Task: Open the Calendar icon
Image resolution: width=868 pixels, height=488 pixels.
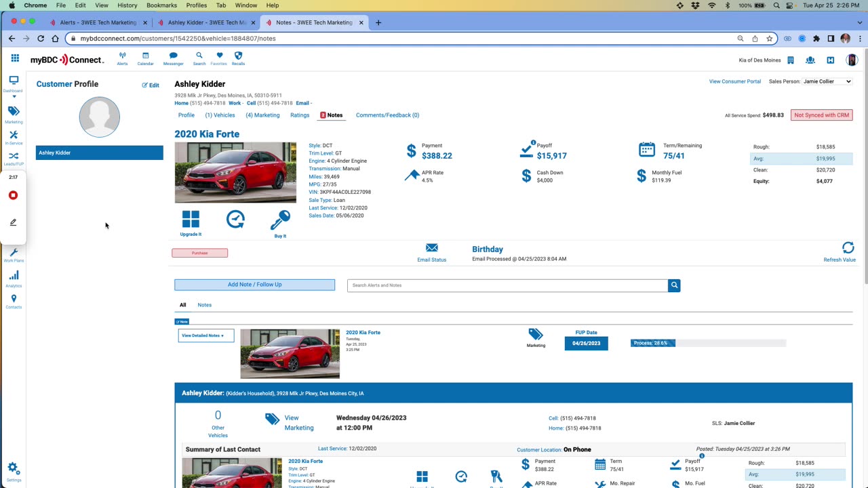Action: click(145, 58)
